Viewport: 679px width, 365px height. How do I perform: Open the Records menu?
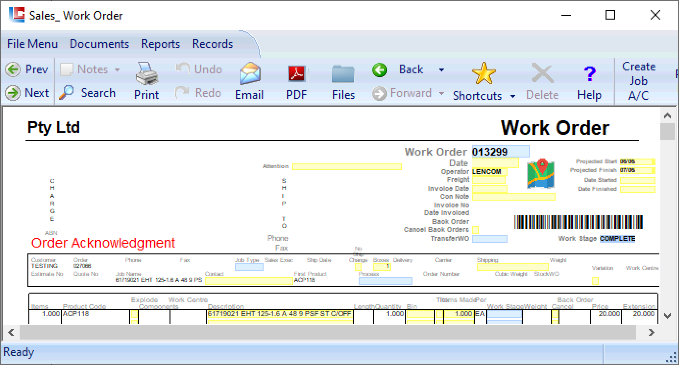point(213,44)
